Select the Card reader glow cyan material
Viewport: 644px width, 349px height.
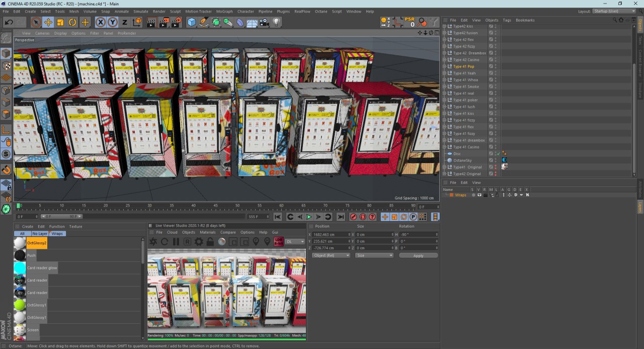pyautogui.click(x=20, y=267)
